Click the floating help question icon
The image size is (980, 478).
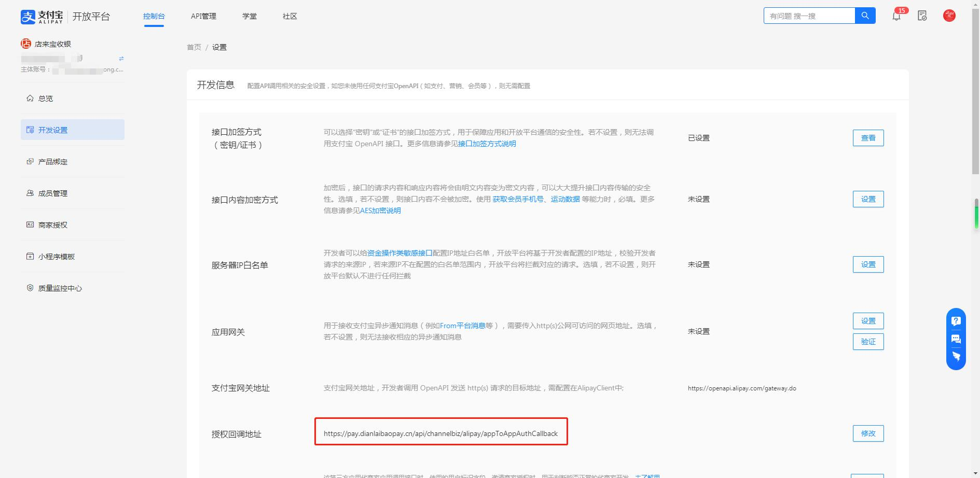point(956,321)
